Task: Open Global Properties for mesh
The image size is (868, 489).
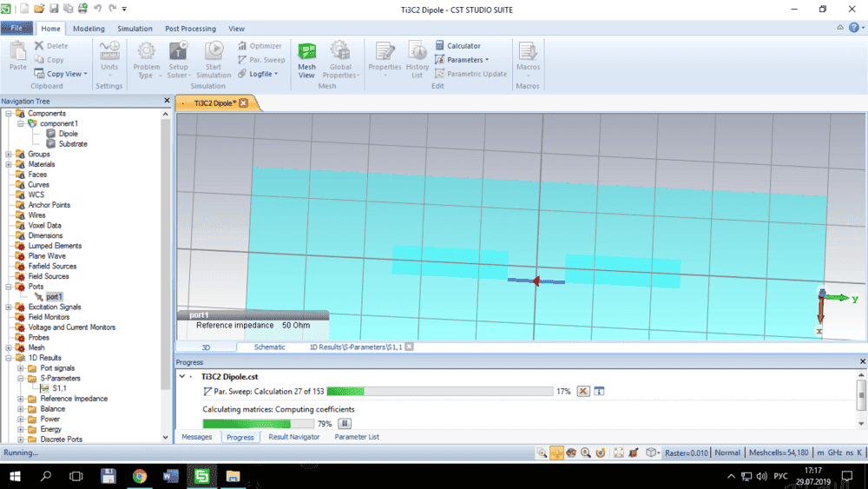Action: [x=340, y=59]
